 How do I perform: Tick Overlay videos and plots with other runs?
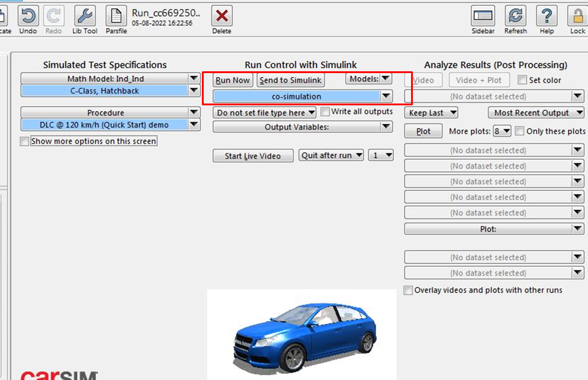(x=408, y=290)
